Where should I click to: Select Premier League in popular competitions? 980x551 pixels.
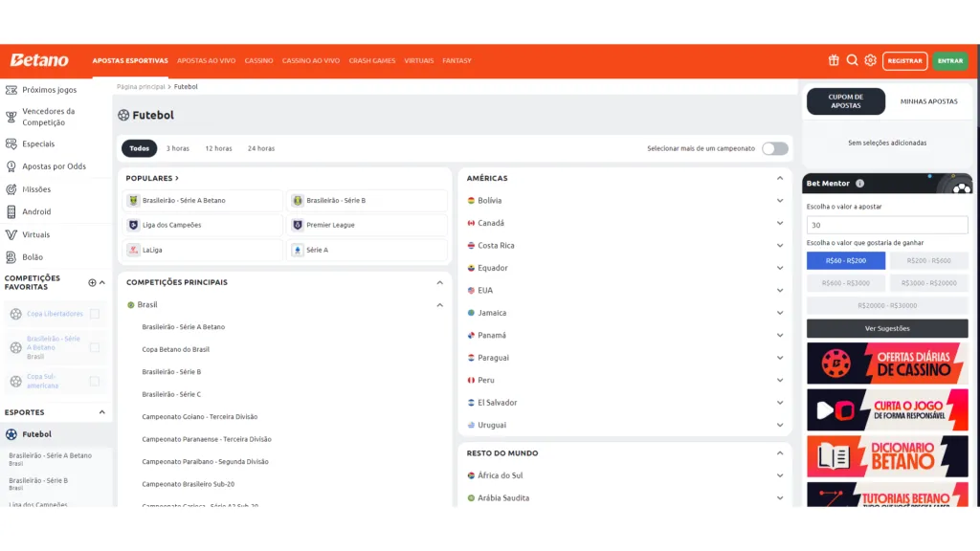coord(368,225)
